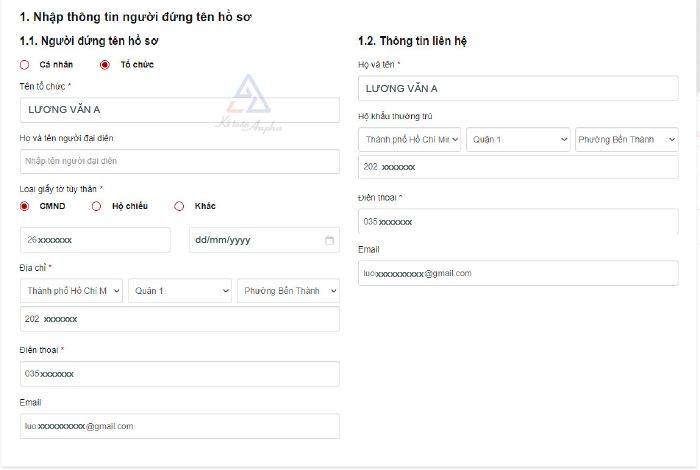The height and width of the screenshot is (470, 700).
Task: Click the Email field in contact information
Action: click(518, 273)
